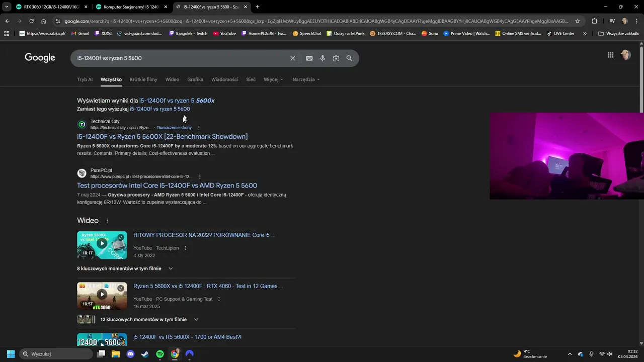Open Task View on the taskbar
Image resolution: width=644 pixels, height=362 pixels.
pos(101,354)
